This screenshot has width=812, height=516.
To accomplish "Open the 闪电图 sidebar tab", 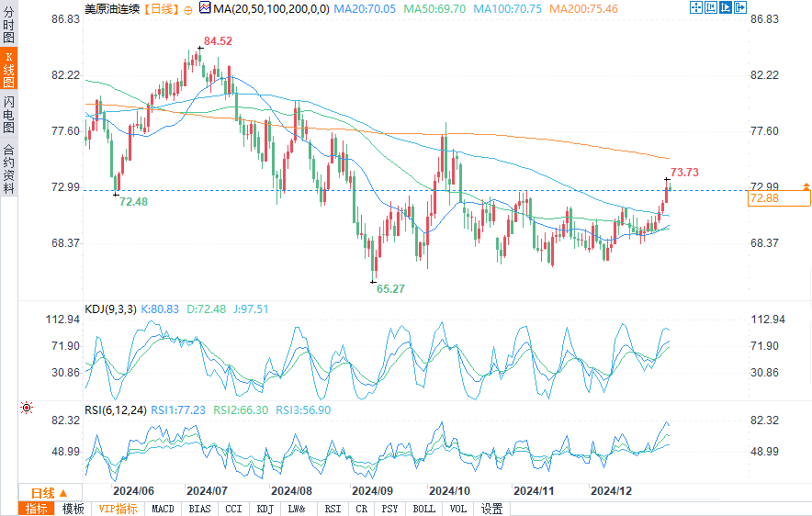I will coord(9,114).
